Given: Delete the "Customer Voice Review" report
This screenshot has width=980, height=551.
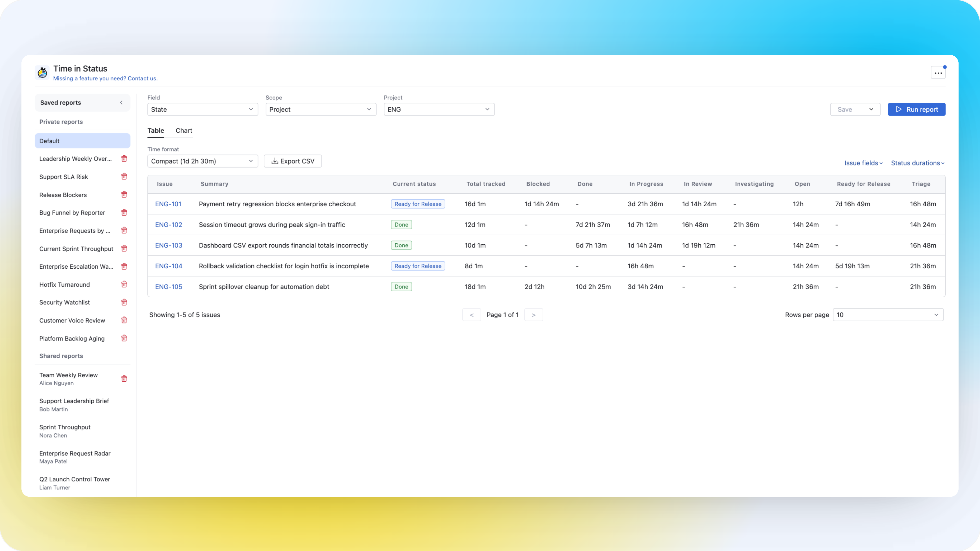Looking at the screenshot, I should pos(124,320).
